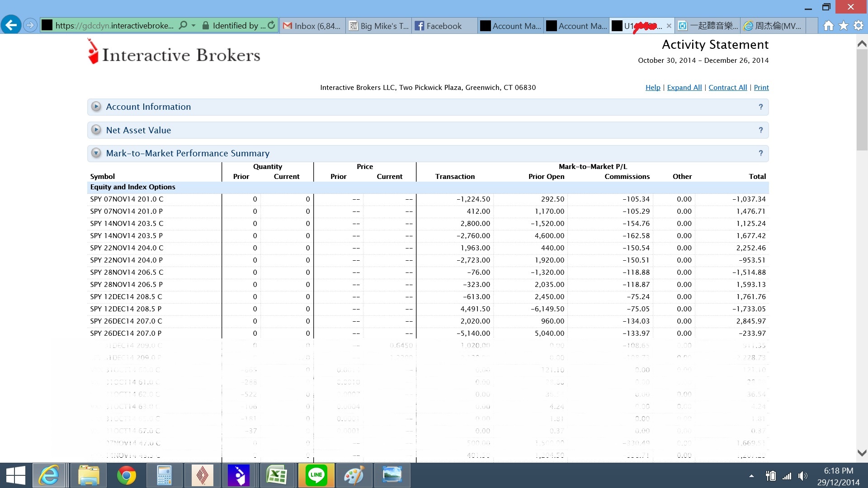Click the battery icon in system tray

771,476
